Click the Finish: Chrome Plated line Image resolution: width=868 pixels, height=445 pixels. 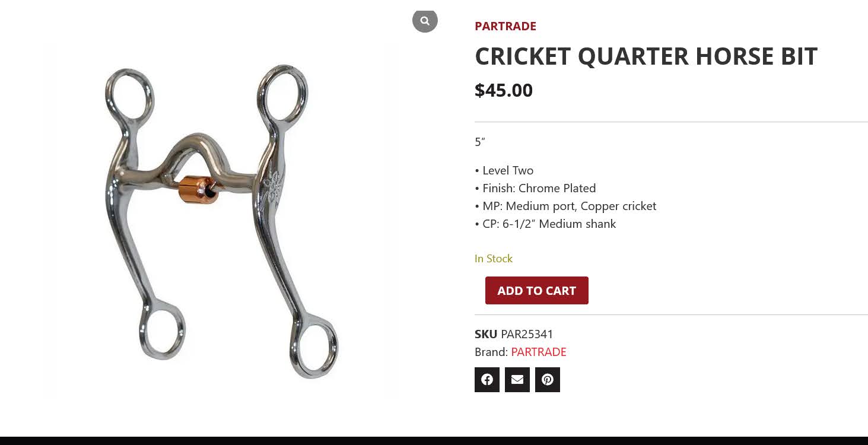(x=535, y=188)
